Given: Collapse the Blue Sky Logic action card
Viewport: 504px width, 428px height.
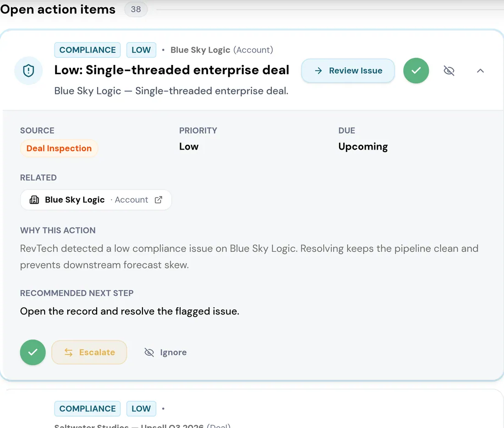Looking at the screenshot, I should pyautogui.click(x=480, y=70).
